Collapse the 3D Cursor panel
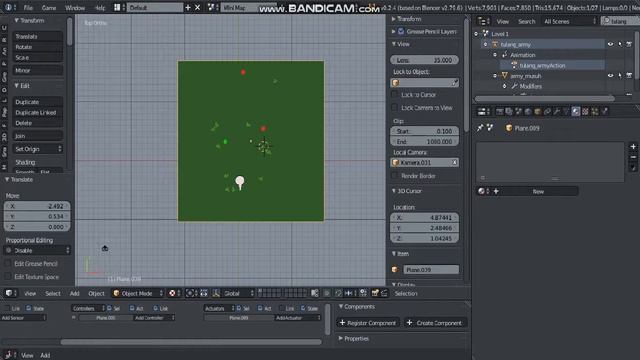Screen dimensions: 640x360 tap(394, 191)
